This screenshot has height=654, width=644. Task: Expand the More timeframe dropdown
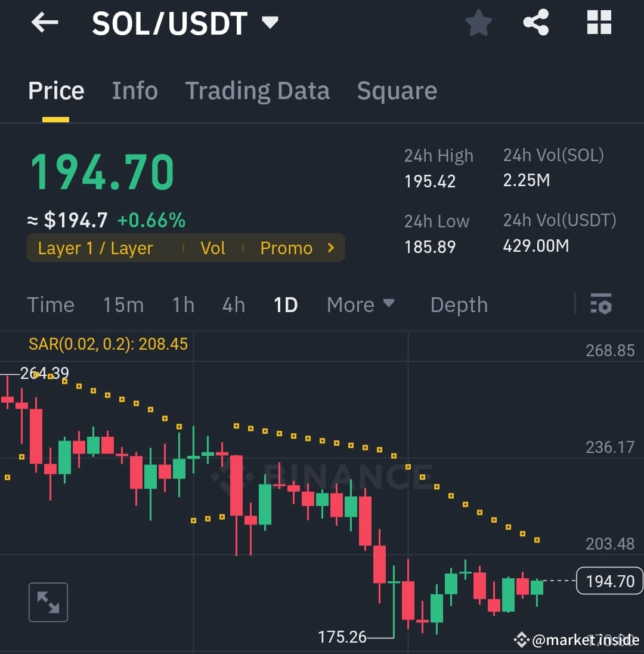tap(360, 304)
